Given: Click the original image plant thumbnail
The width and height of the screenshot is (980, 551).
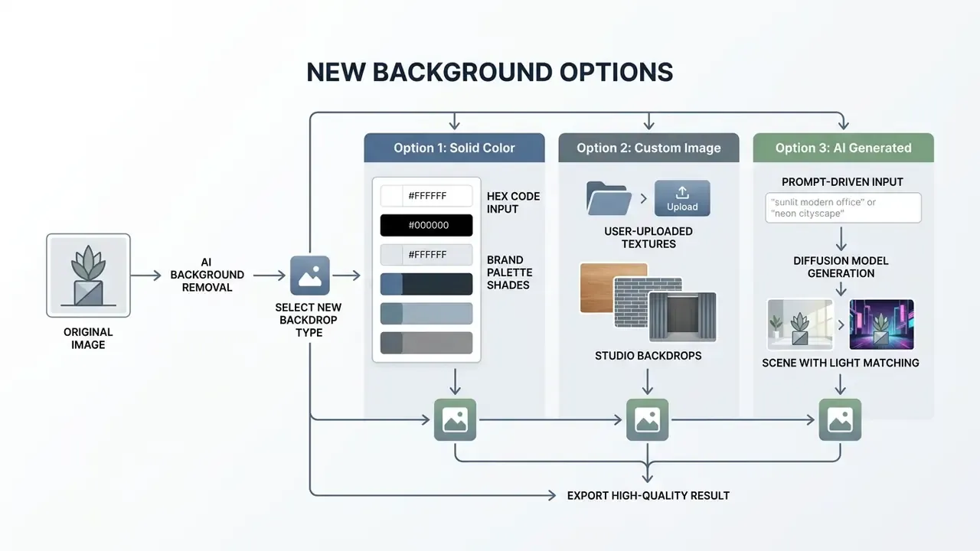Looking at the screenshot, I should pyautogui.click(x=88, y=275).
